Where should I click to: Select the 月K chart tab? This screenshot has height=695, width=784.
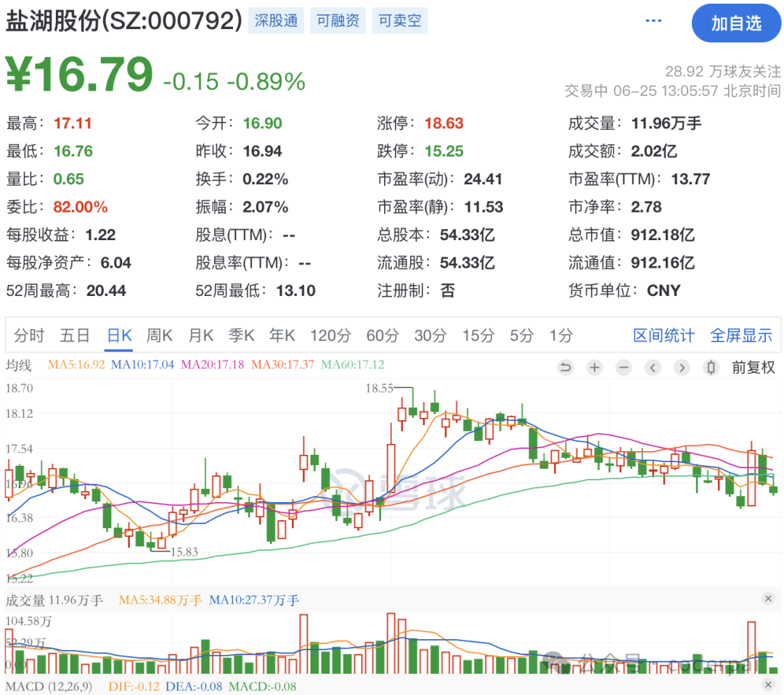pyautogui.click(x=200, y=335)
